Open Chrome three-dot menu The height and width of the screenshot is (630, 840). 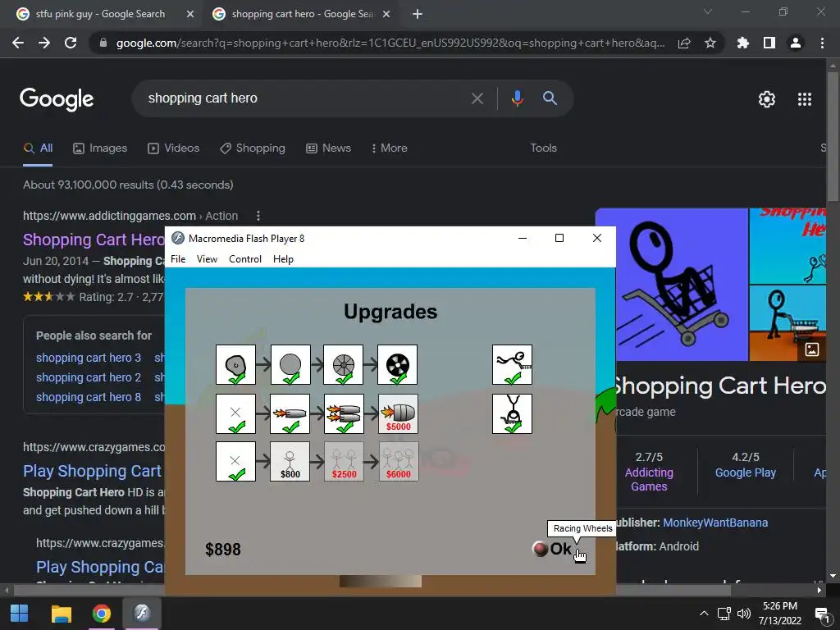pos(822,43)
